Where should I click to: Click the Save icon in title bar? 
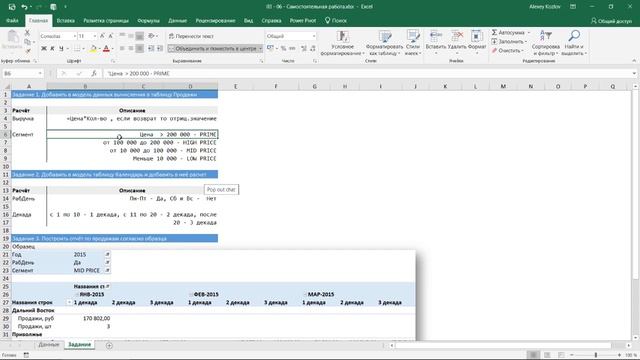click(x=12, y=7)
